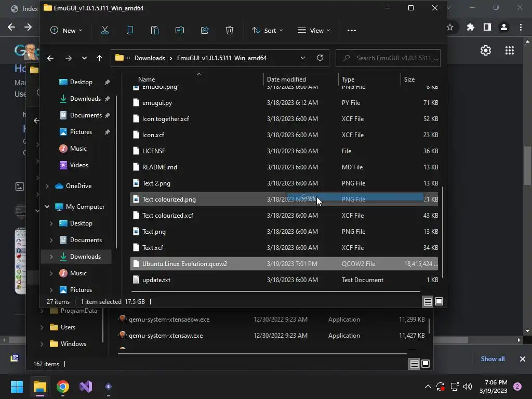
Task: Switch back window to large icons view
Action: point(425,364)
